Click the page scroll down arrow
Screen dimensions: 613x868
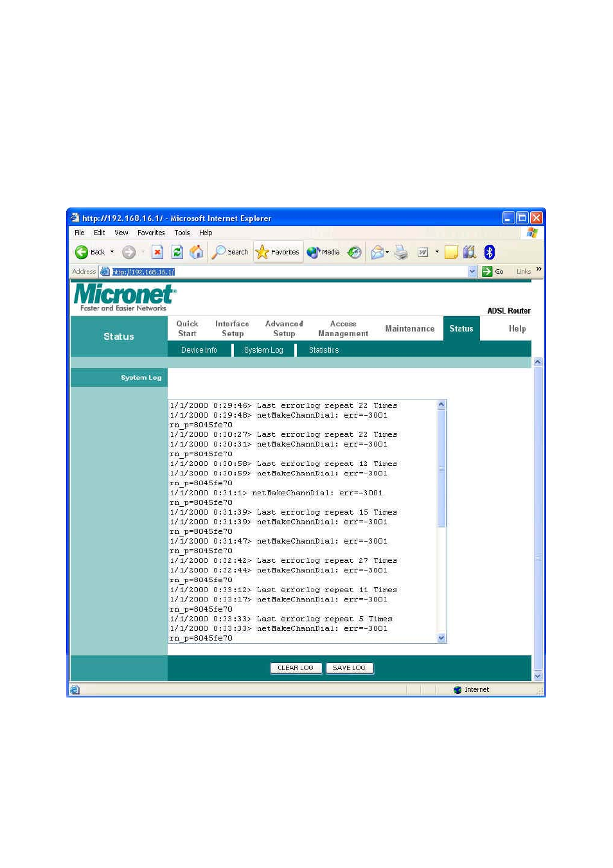click(538, 676)
